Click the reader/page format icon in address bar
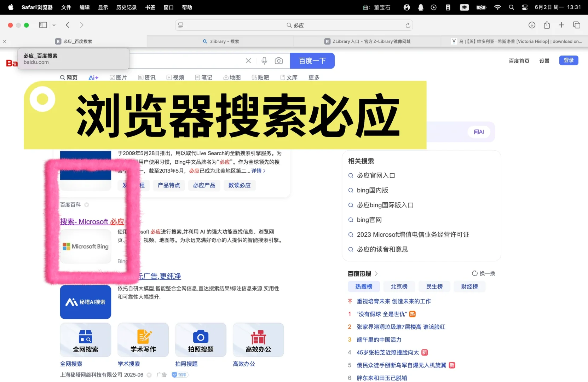The image size is (588, 382). (181, 25)
